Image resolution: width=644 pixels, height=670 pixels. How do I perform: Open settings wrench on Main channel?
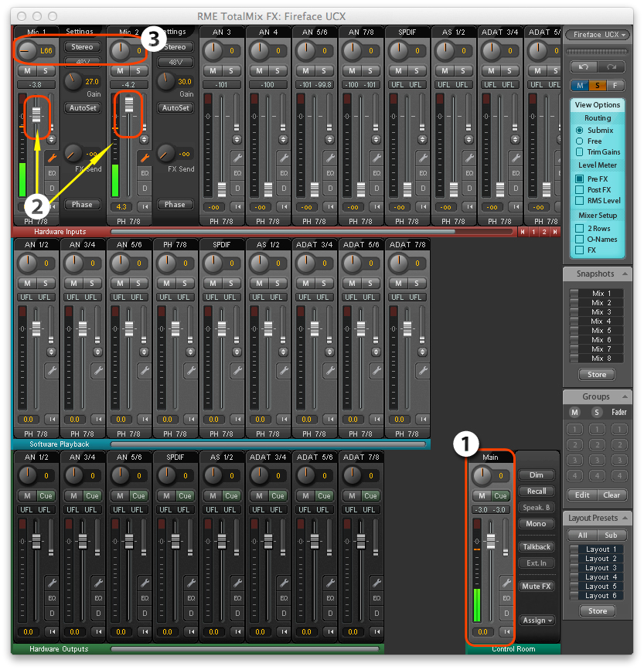506,583
